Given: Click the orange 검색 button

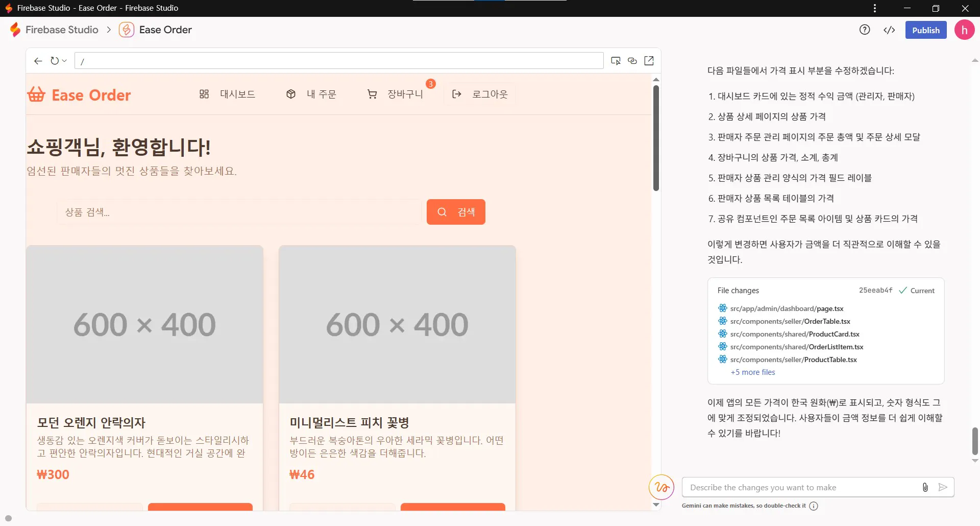Looking at the screenshot, I should click(456, 212).
